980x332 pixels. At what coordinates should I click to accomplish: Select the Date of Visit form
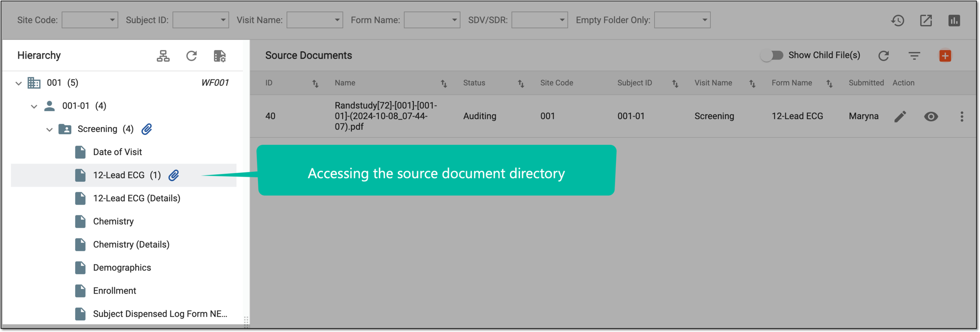click(x=118, y=152)
